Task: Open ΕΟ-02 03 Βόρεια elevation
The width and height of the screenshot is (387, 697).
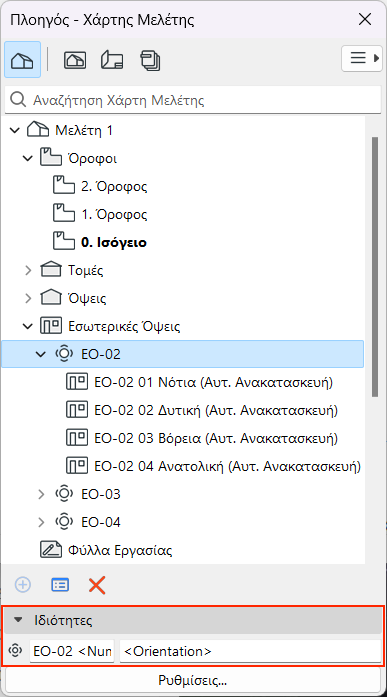Action: [x=216, y=438]
